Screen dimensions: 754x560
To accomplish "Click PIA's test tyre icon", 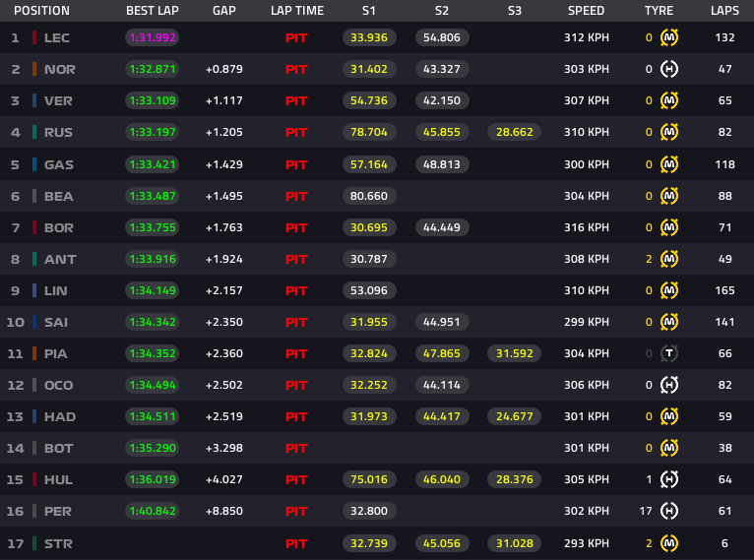I will click(x=669, y=353).
